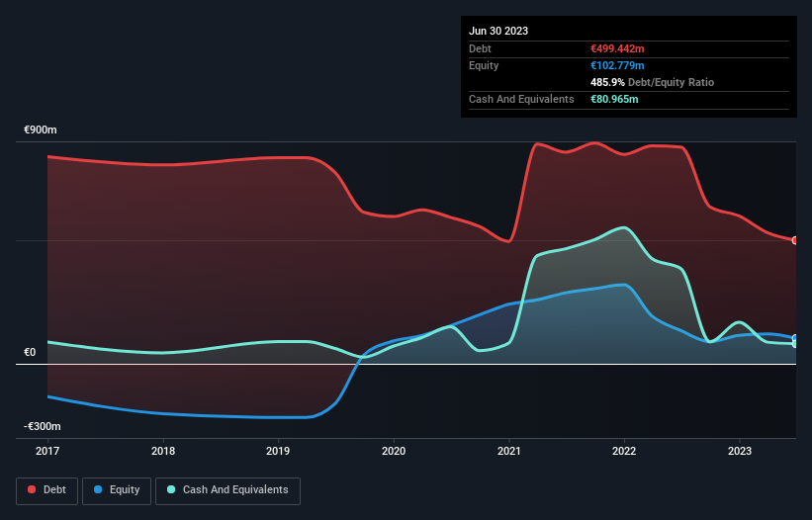Viewport: 812px width, 520px height.
Task: Click the €0 y-axis label
Action: (30, 352)
